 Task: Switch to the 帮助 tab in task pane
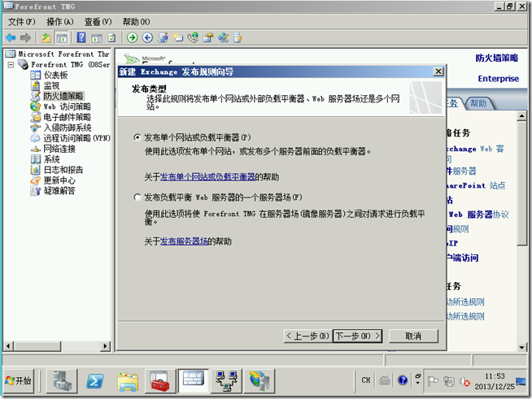click(x=478, y=103)
